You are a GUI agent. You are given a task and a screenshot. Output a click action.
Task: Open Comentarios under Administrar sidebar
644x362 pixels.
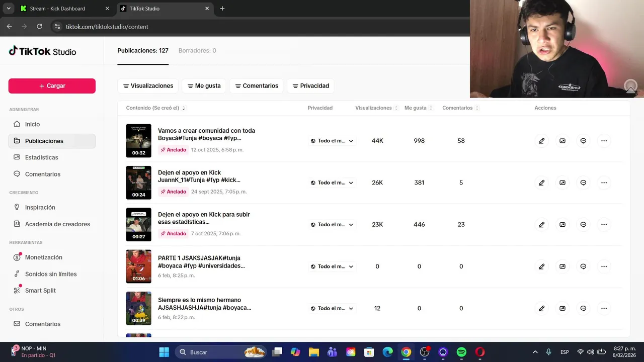click(x=52, y=174)
